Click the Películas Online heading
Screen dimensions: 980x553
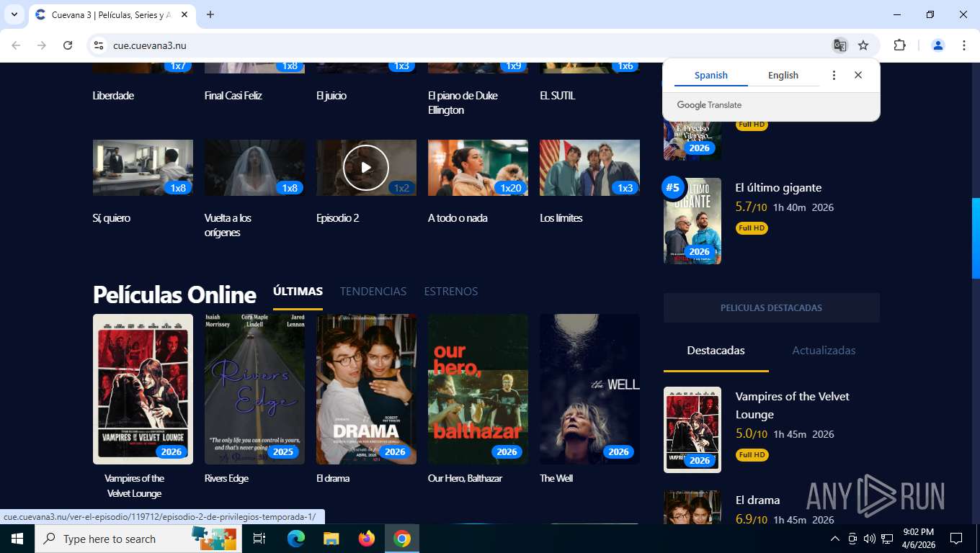174,295
